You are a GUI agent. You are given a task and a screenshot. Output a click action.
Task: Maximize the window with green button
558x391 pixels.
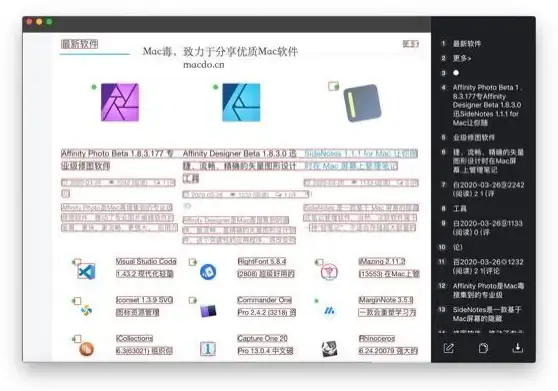pos(49,22)
